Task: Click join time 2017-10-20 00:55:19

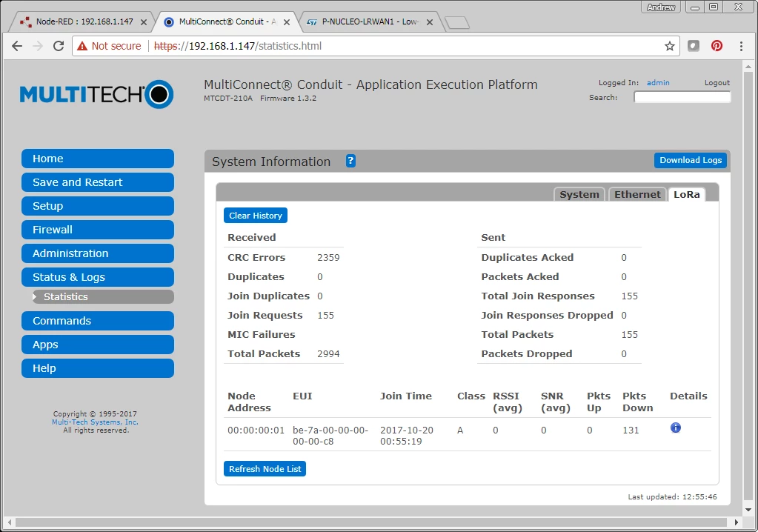Action: [407, 436]
